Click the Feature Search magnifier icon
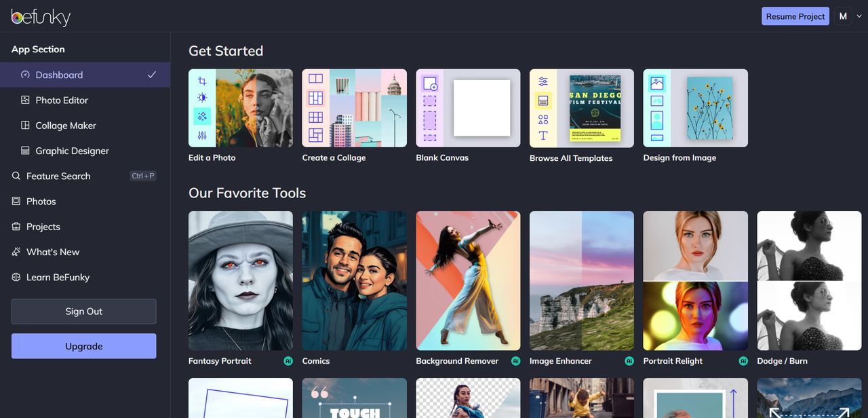The width and height of the screenshot is (868, 418). click(x=16, y=176)
